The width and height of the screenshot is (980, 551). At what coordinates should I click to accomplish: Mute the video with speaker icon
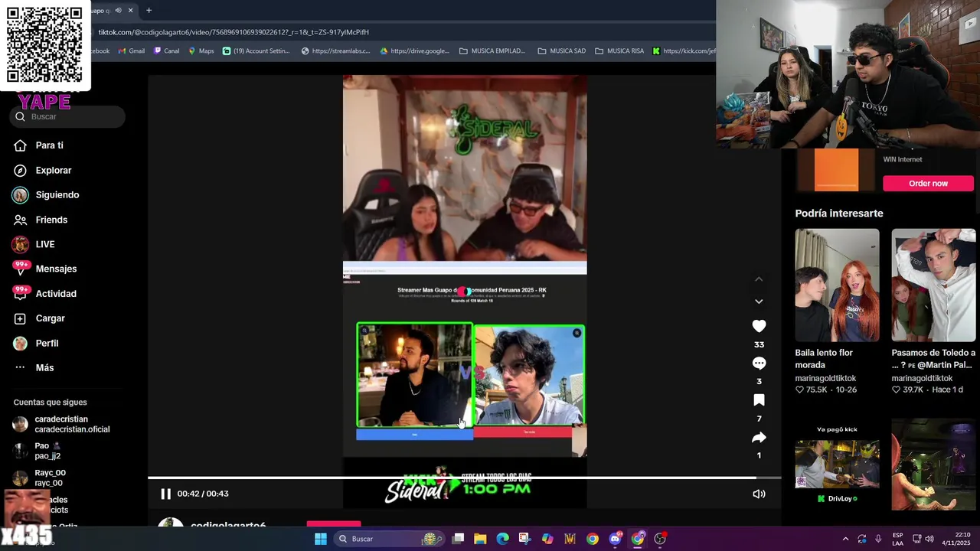759,494
